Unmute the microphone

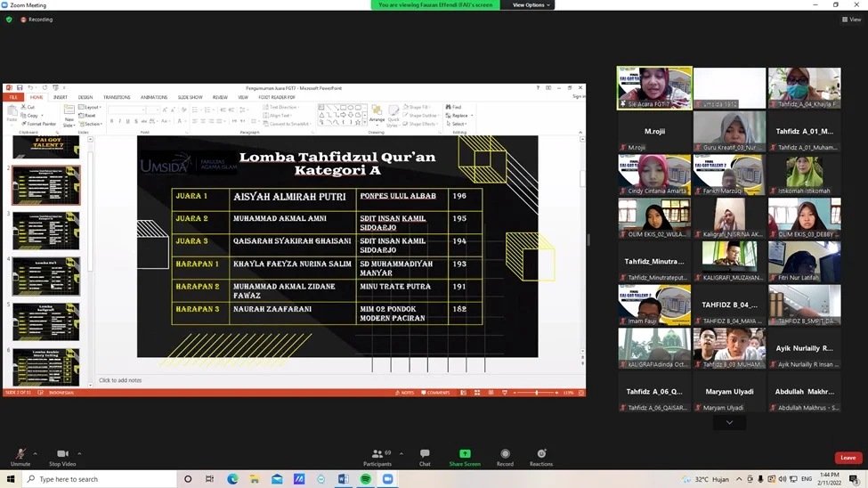[20, 455]
